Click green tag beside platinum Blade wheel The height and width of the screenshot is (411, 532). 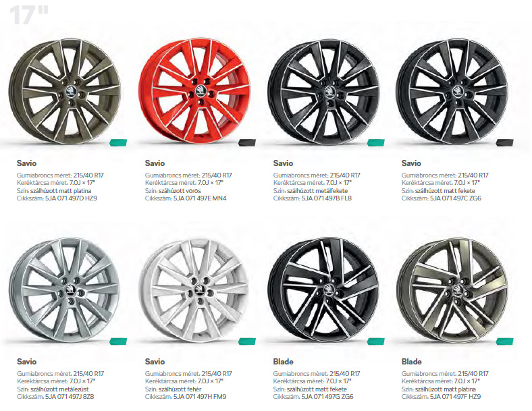[x=504, y=341]
